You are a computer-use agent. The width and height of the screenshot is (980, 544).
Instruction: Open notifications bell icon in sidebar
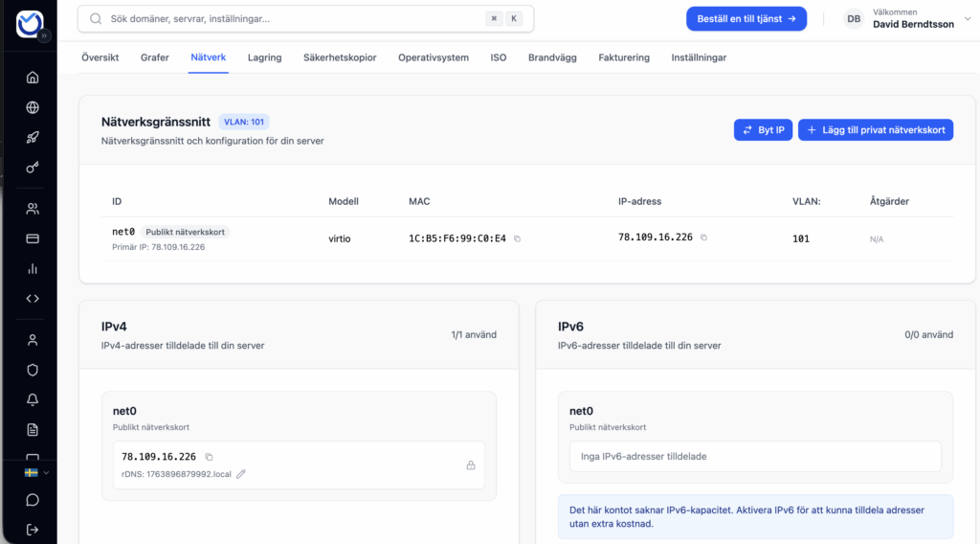coord(33,399)
